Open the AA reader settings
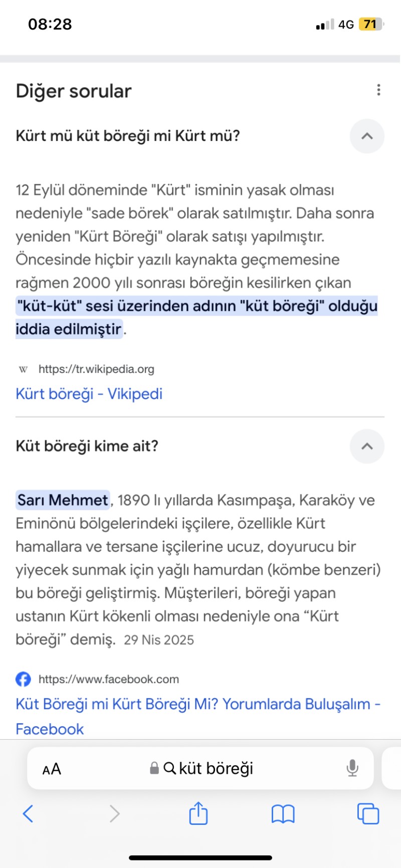Screen dimensions: 401x868 pos(52,769)
